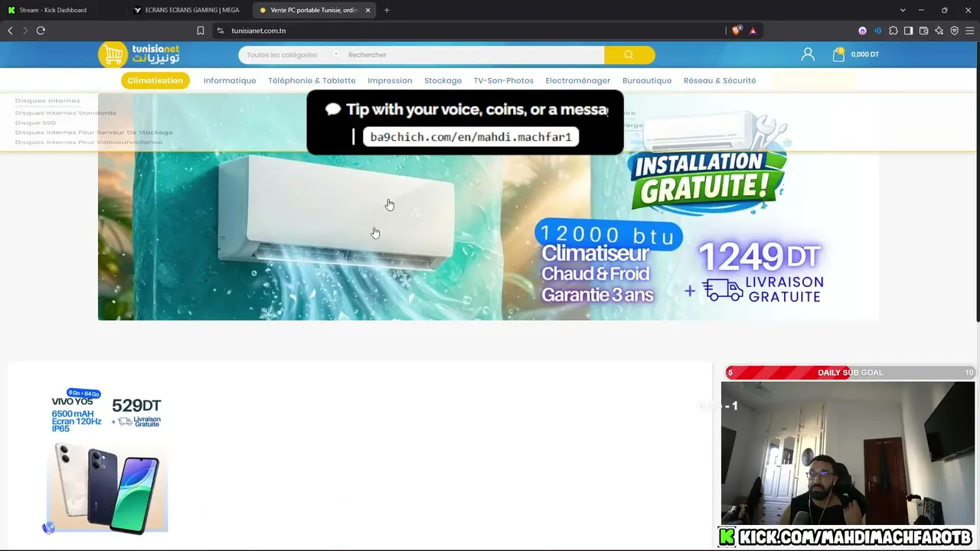Open site settings icon in address bar

point(220,31)
